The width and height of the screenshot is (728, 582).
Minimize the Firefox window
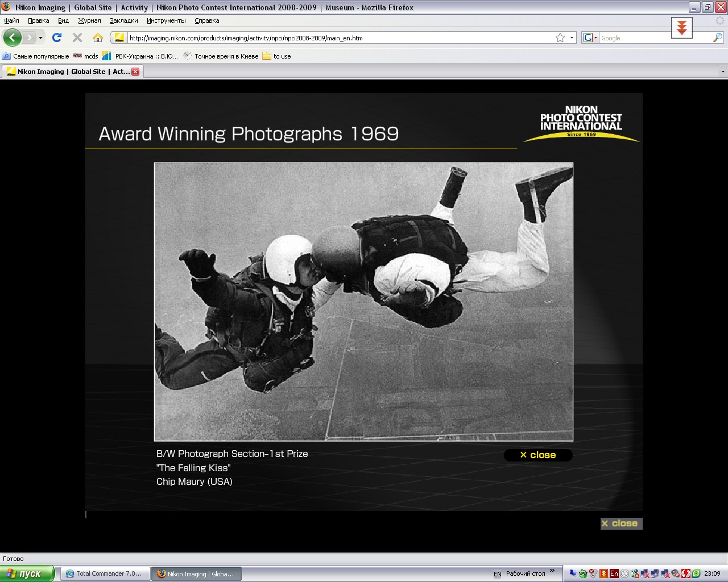pyautogui.click(x=694, y=7)
